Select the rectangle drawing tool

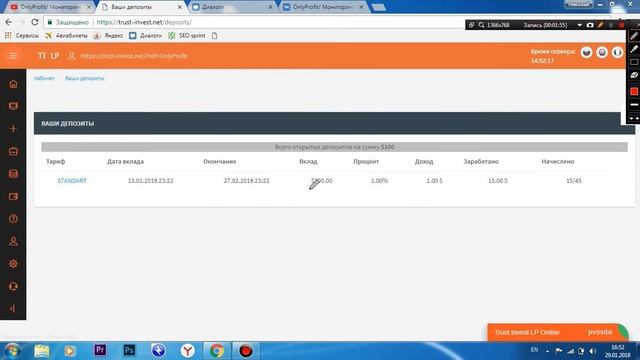[634, 62]
